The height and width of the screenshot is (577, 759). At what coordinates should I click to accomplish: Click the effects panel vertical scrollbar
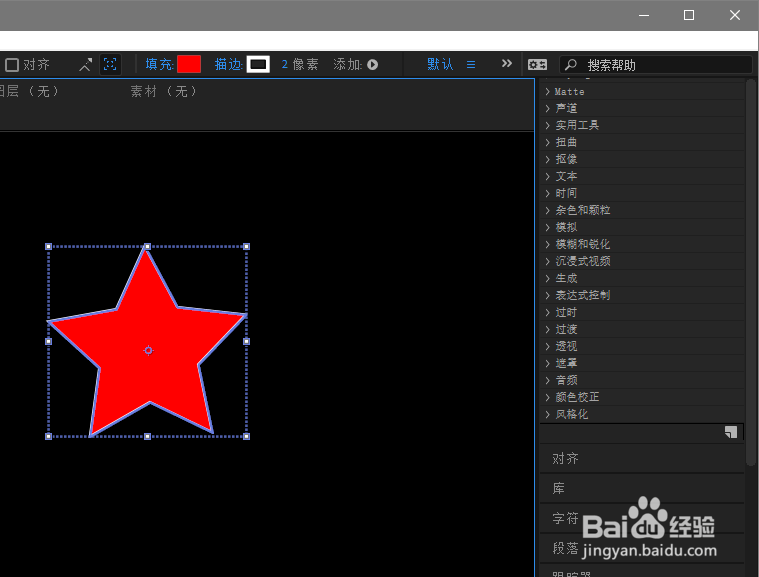coord(751,271)
